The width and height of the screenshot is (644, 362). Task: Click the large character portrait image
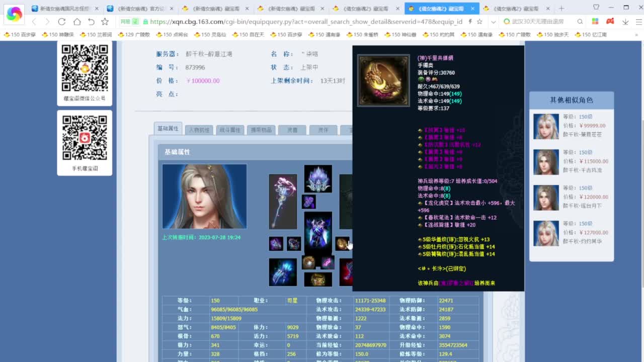[x=204, y=197]
